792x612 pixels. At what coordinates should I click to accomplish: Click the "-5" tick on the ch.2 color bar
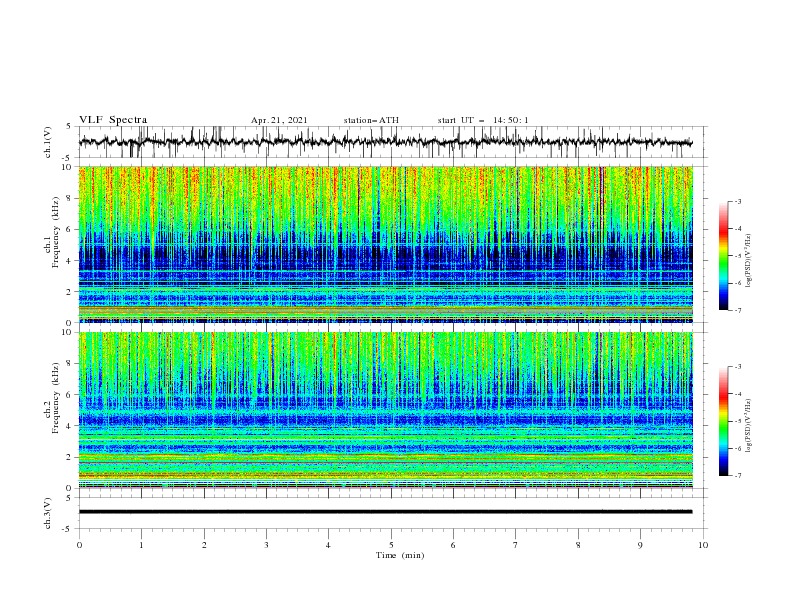(x=737, y=421)
